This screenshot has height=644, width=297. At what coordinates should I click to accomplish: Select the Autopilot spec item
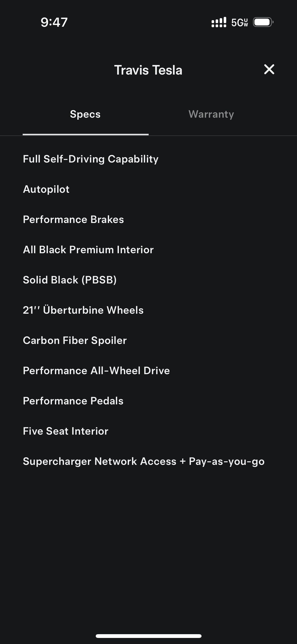pos(46,189)
